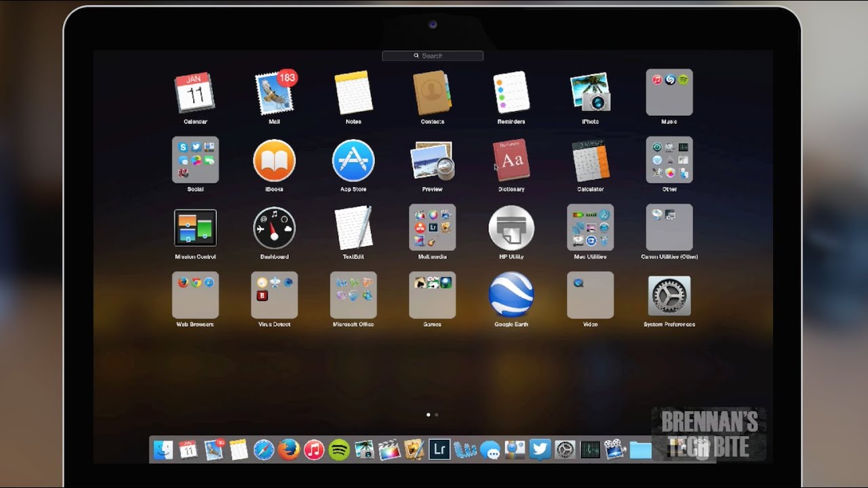Open Twitter in the Dock
The height and width of the screenshot is (488, 868).
pos(540,449)
